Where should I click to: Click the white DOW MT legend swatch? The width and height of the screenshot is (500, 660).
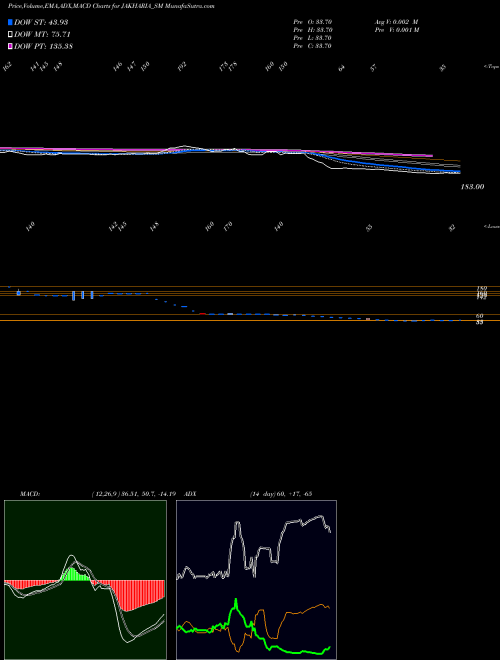[11, 35]
